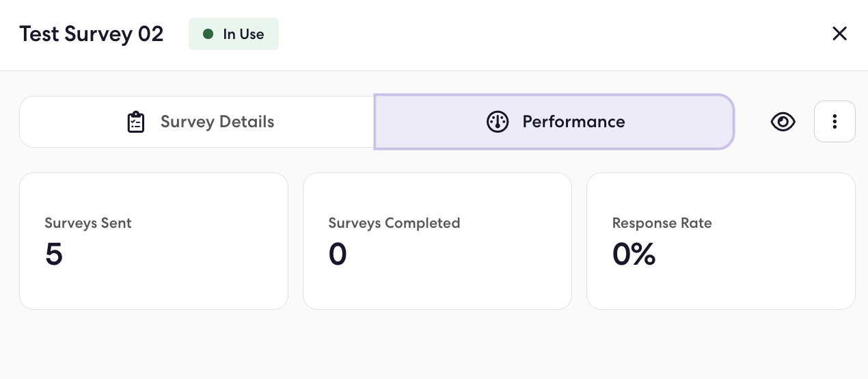Switch to the Survey Details tab

[x=197, y=122]
